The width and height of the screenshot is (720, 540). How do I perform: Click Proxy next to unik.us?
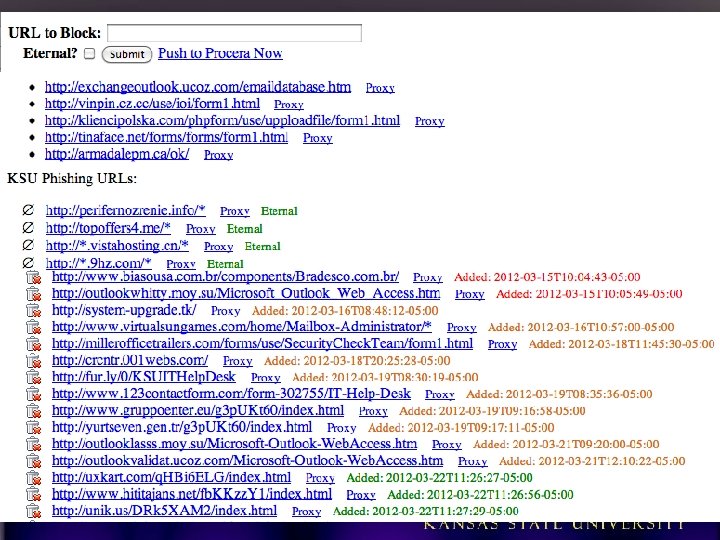(307, 512)
